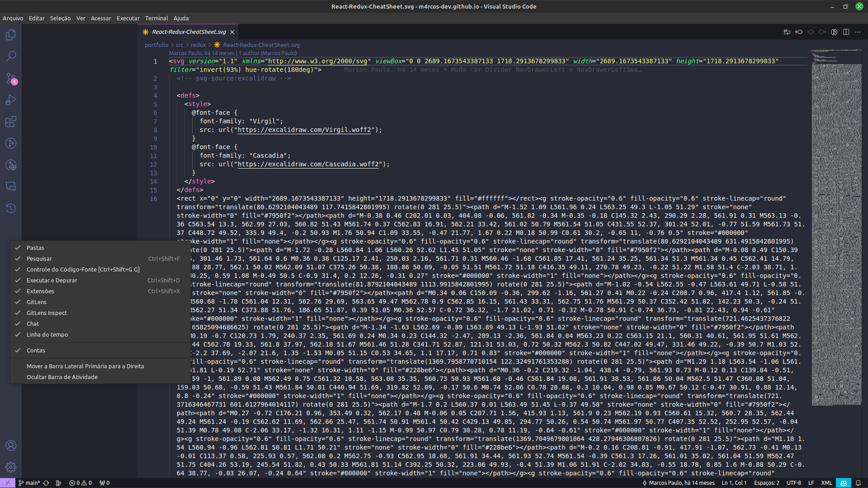
Task: Open the Search view in activity bar
Action: click(11, 56)
